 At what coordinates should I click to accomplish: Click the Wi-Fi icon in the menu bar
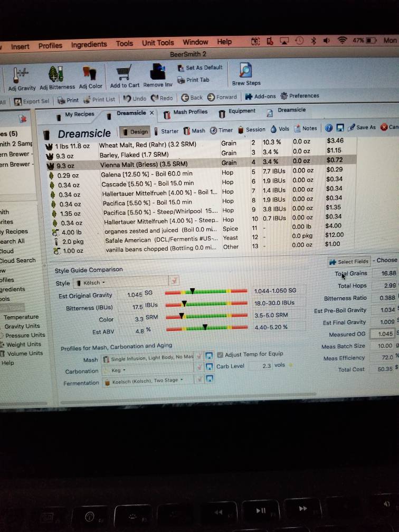tap(343, 40)
